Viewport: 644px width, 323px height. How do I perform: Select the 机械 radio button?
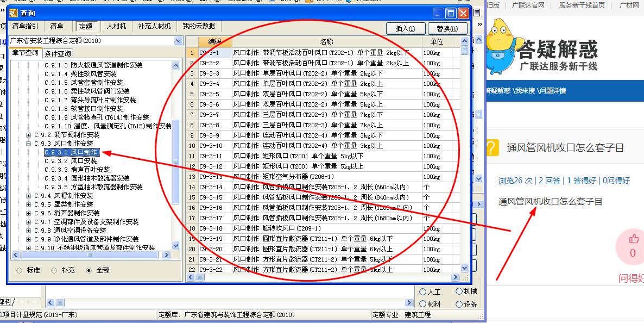click(459, 291)
